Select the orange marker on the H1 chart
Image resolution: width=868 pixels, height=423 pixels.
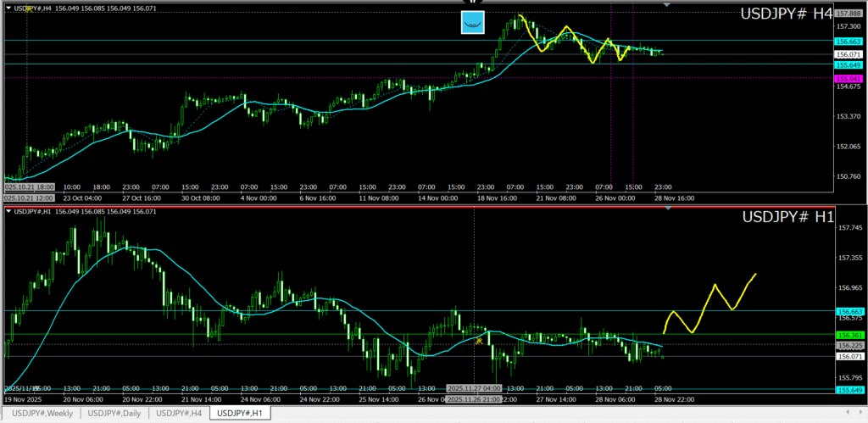point(479,341)
